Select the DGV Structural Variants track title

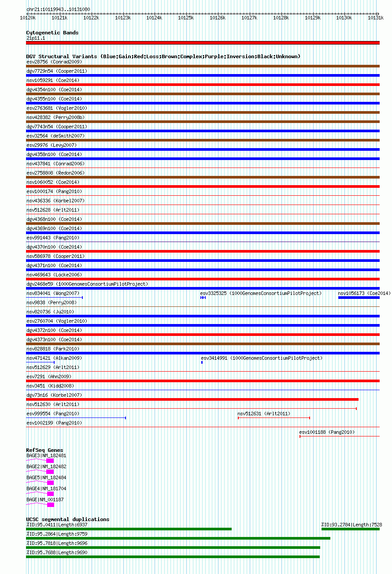[x=163, y=56]
